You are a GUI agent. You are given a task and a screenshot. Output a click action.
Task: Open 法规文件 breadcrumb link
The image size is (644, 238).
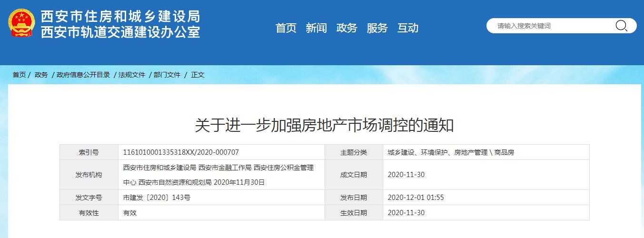132,75
